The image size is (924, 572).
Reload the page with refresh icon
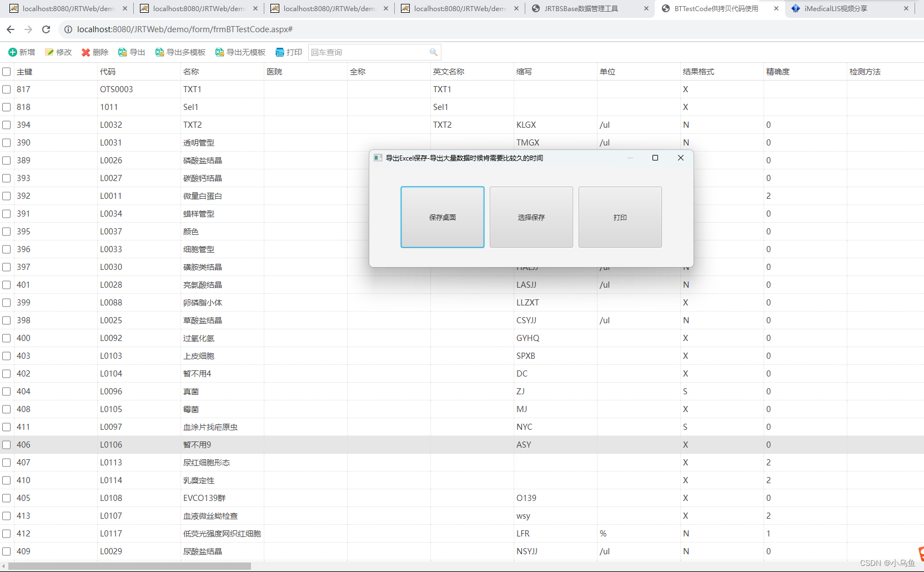(x=46, y=29)
